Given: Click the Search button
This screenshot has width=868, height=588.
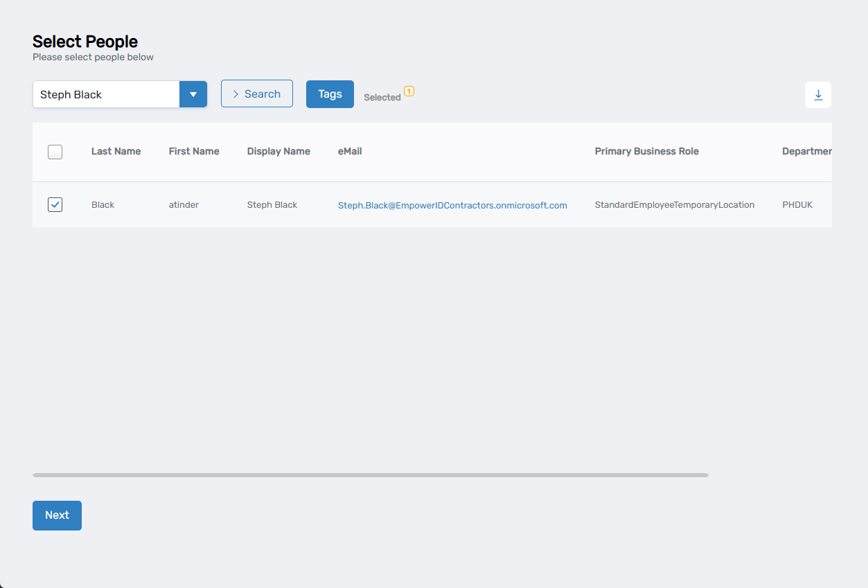Looking at the screenshot, I should [256, 94].
